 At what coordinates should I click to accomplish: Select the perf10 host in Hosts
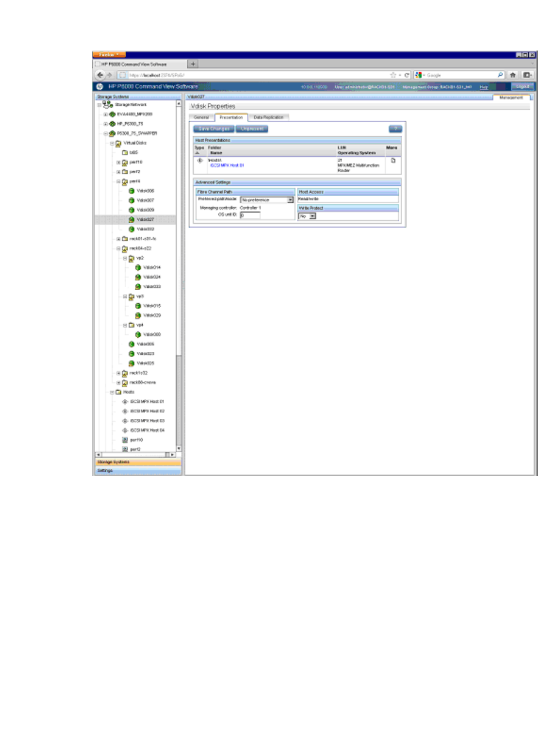pyautogui.click(x=136, y=440)
